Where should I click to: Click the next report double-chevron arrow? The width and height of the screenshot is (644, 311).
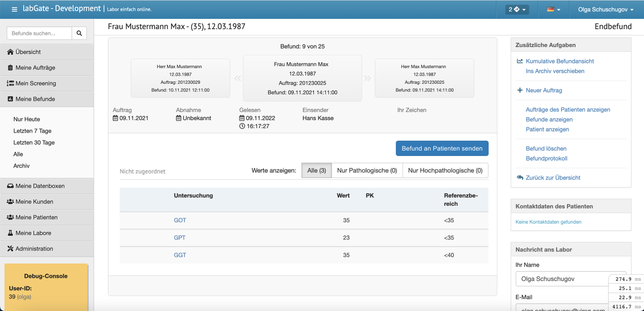pos(367,79)
